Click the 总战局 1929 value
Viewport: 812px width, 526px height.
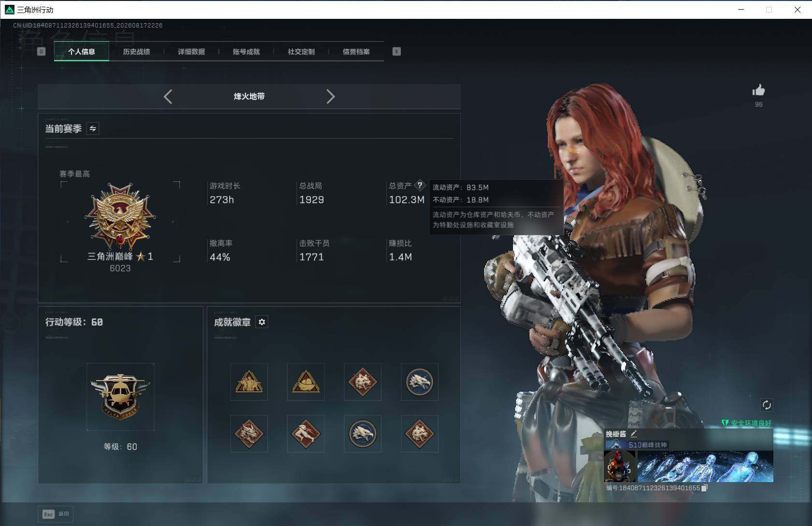(x=312, y=200)
